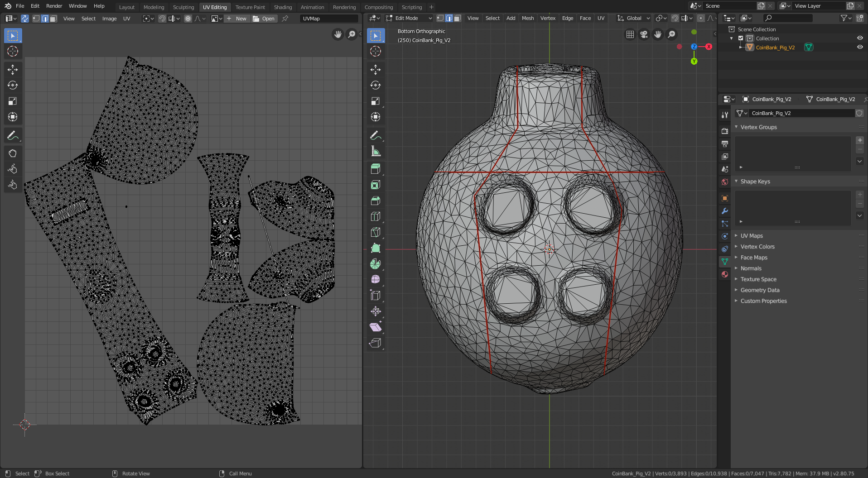Click the New image button
This screenshot has width=868, height=478.
[x=237, y=19]
